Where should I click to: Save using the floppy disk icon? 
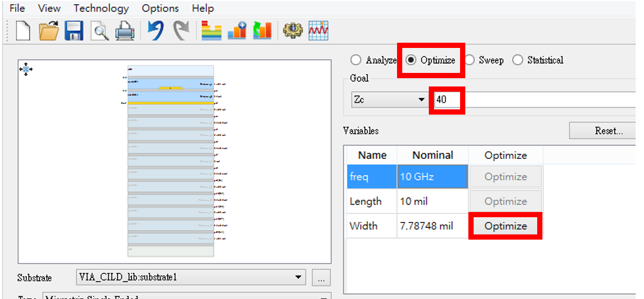[x=74, y=31]
